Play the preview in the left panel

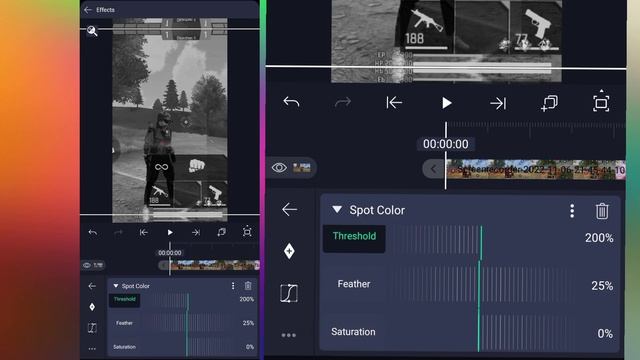pyautogui.click(x=170, y=232)
